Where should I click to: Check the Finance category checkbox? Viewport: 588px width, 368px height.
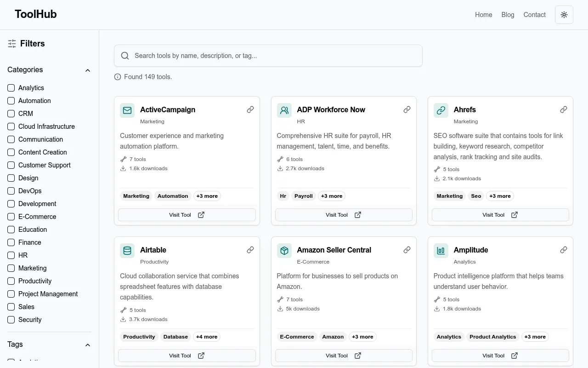point(11,242)
